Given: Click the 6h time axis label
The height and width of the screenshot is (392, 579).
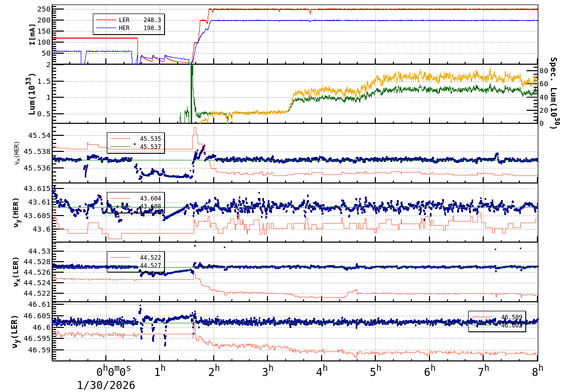Looking at the screenshot, I should click(429, 370).
